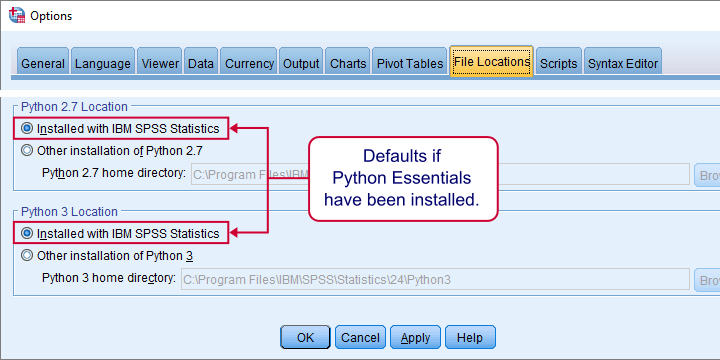The width and height of the screenshot is (720, 360).
Task: Dismiss the dialog with Cancel
Action: (360, 338)
